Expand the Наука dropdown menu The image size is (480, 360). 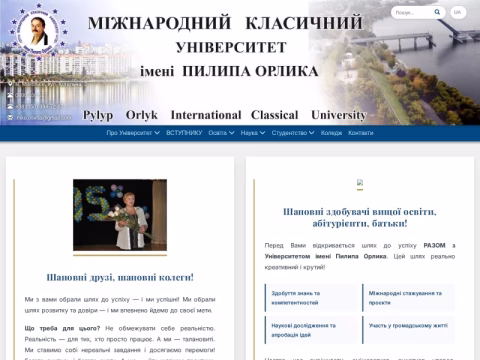[253, 133]
